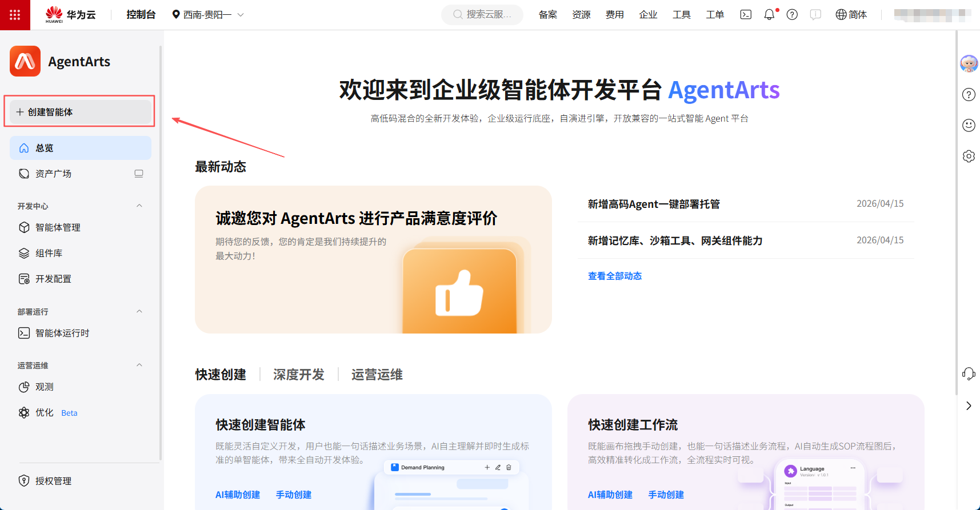980x510 pixels.
Task: Switch to the 深度开发 tab
Action: pos(299,375)
